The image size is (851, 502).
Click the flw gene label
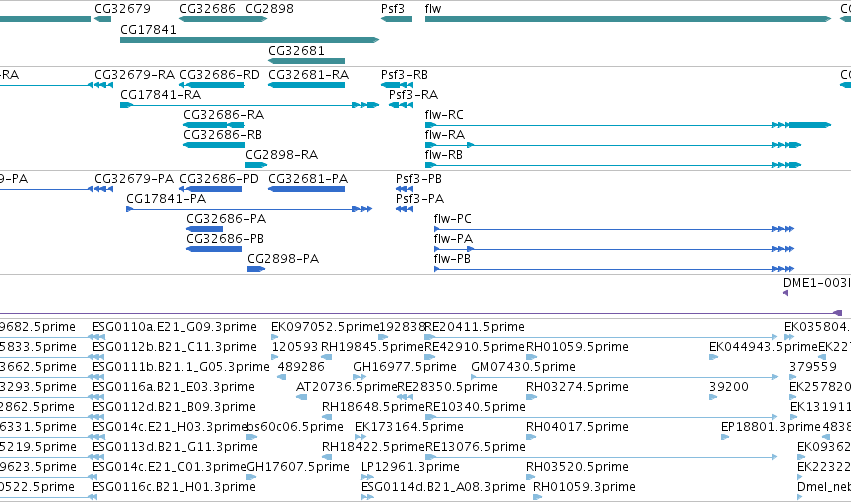click(433, 9)
